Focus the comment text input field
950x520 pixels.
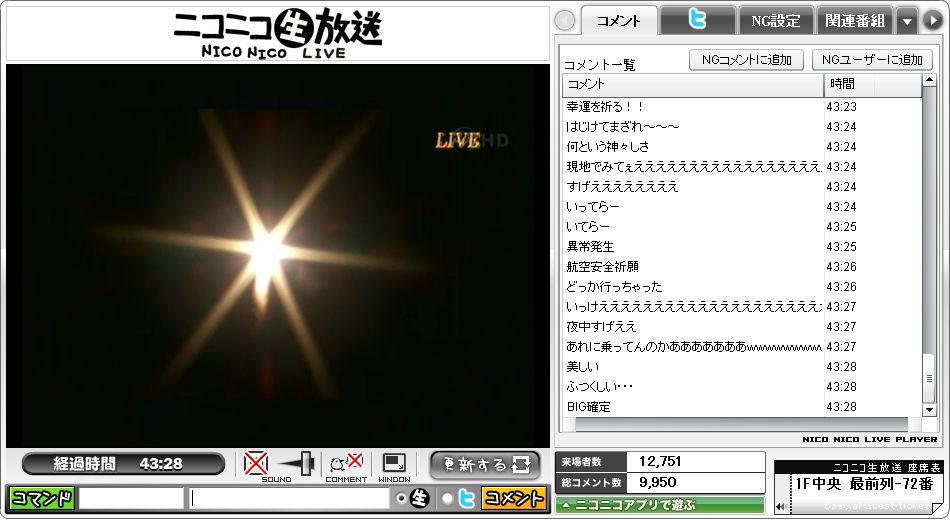(288, 498)
